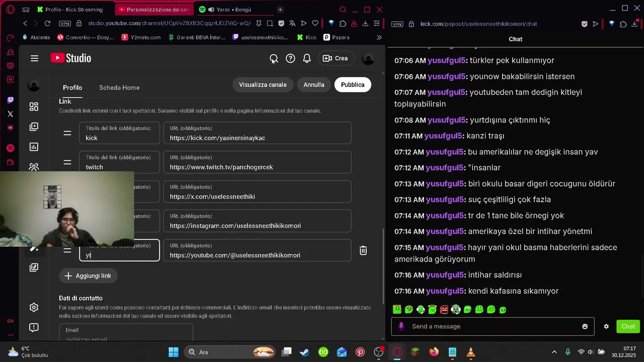Click the Send a message chat input
The width and height of the screenshot is (644, 362).
click(492, 326)
